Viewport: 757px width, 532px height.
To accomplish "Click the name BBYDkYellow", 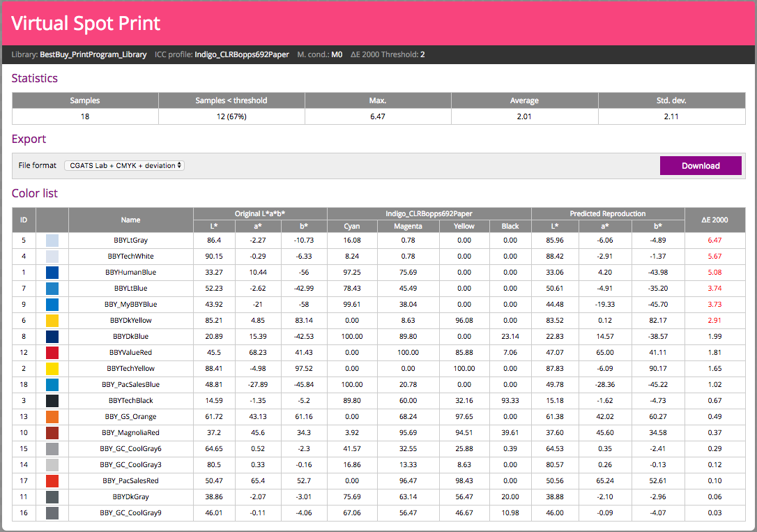I will point(131,321).
